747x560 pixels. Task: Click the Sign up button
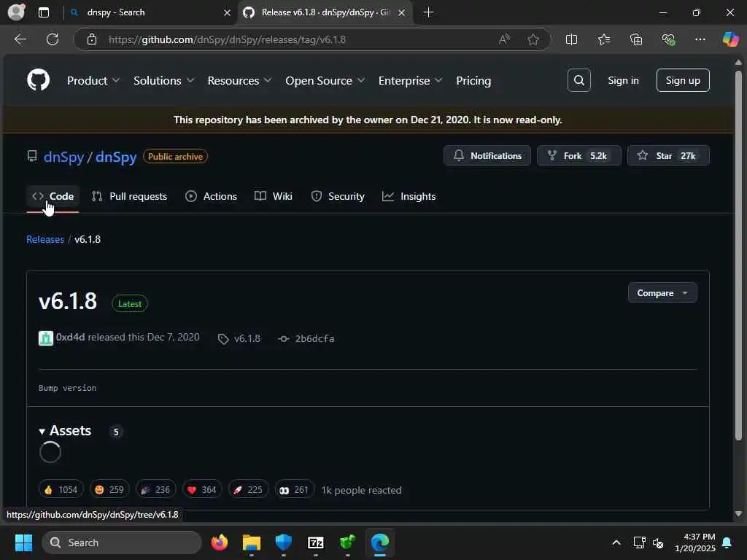[x=683, y=80]
